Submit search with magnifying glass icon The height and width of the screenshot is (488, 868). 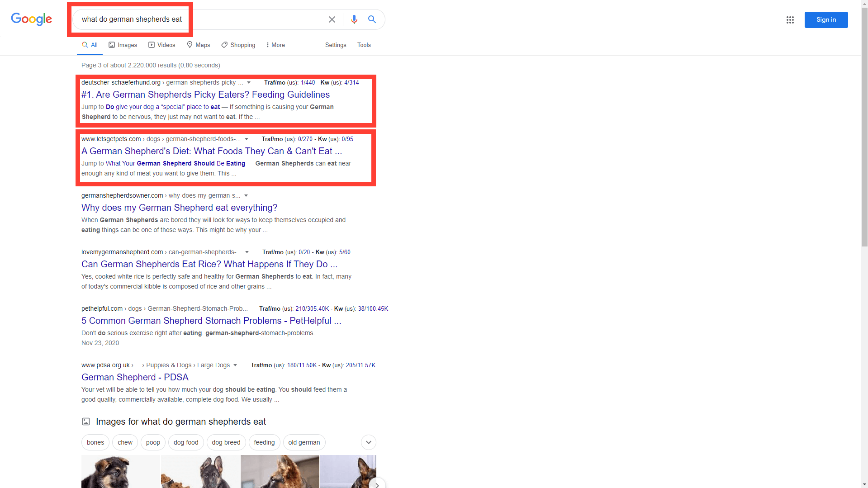click(372, 19)
